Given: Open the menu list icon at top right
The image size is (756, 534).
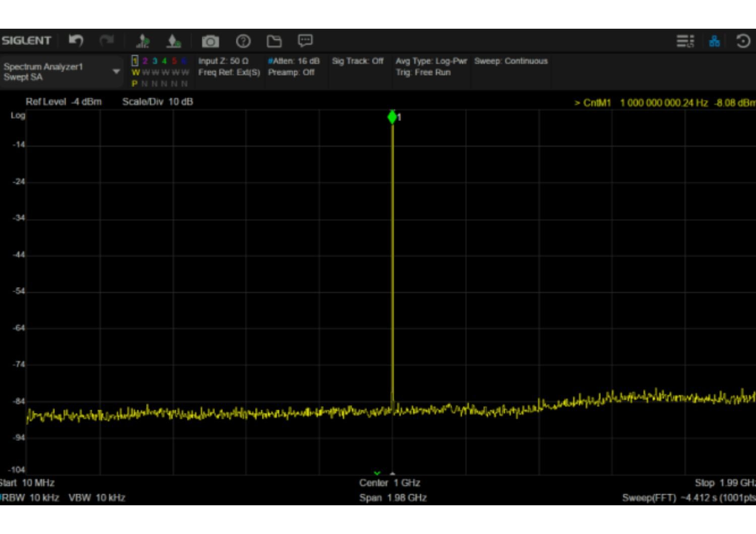Looking at the screenshot, I should (685, 41).
